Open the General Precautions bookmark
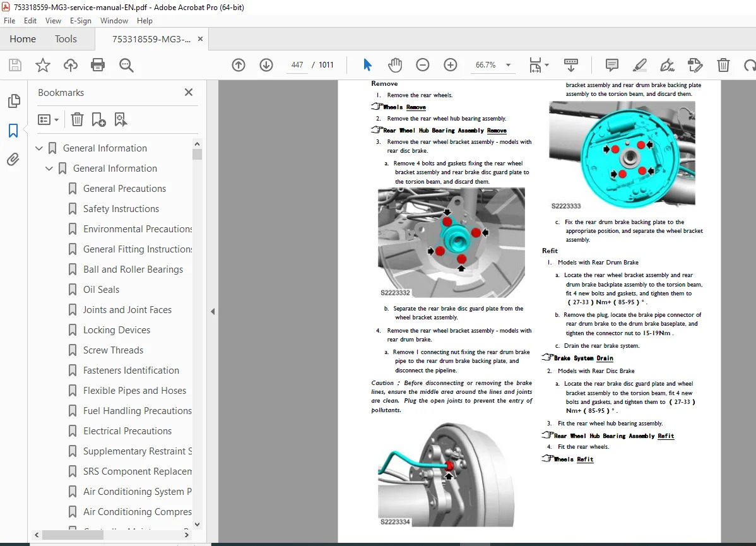 pos(124,189)
